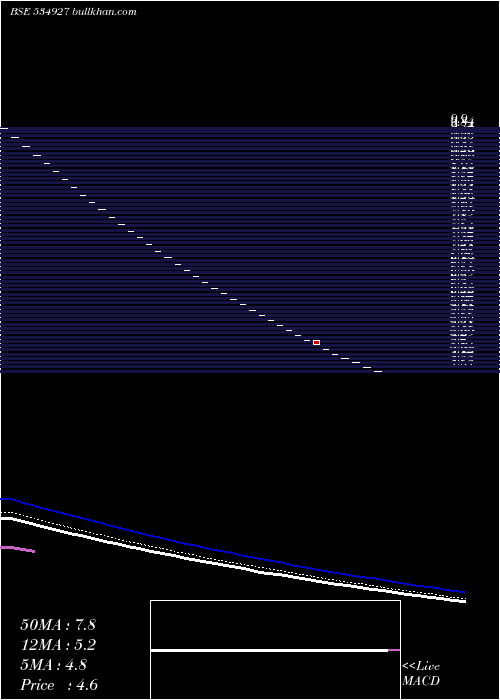
Task: Click the 50MA : 7.8 label
Action: click(x=58, y=625)
